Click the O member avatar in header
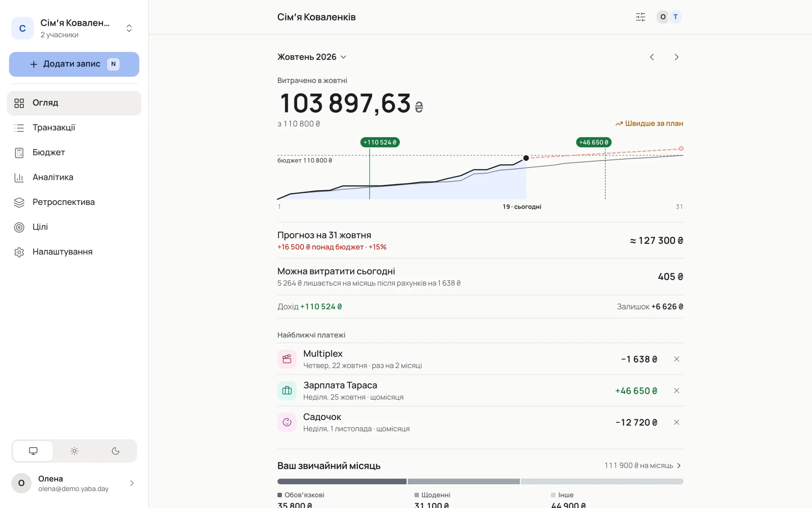This screenshot has height=508, width=812. coord(662,17)
